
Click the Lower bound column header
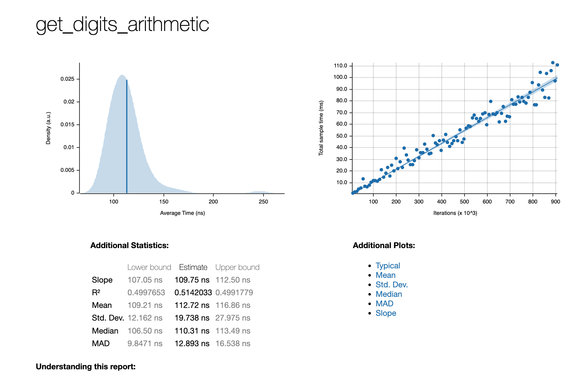click(x=149, y=267)
